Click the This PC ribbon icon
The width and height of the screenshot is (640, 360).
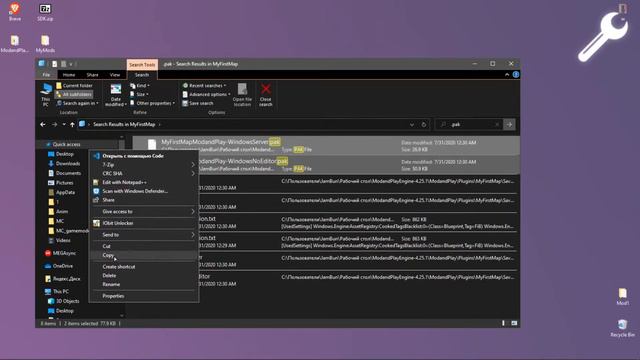[x=45, y=95]
